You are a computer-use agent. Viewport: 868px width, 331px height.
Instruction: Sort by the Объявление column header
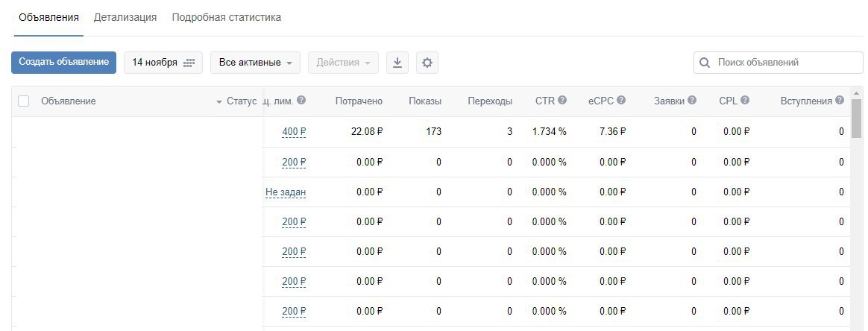pyautogui.click(x=68, y=101)
